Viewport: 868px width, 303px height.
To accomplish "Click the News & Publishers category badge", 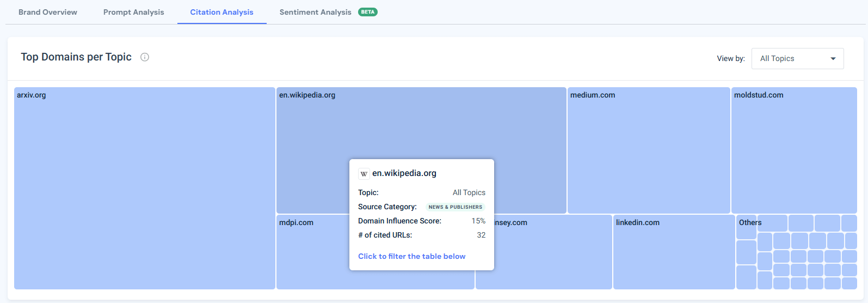I will click(455, 207).
